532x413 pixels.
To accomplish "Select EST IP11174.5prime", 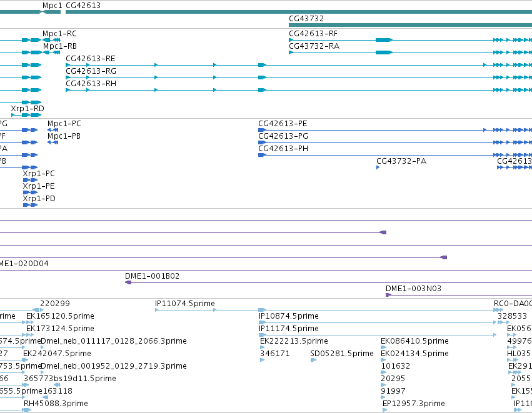I will click(x=289, y=329).
